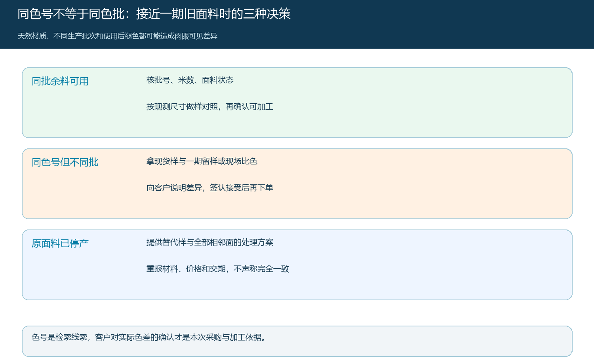Click the text 按现测尺寸做样对照，再确认可加工

(x=210, y=106)
